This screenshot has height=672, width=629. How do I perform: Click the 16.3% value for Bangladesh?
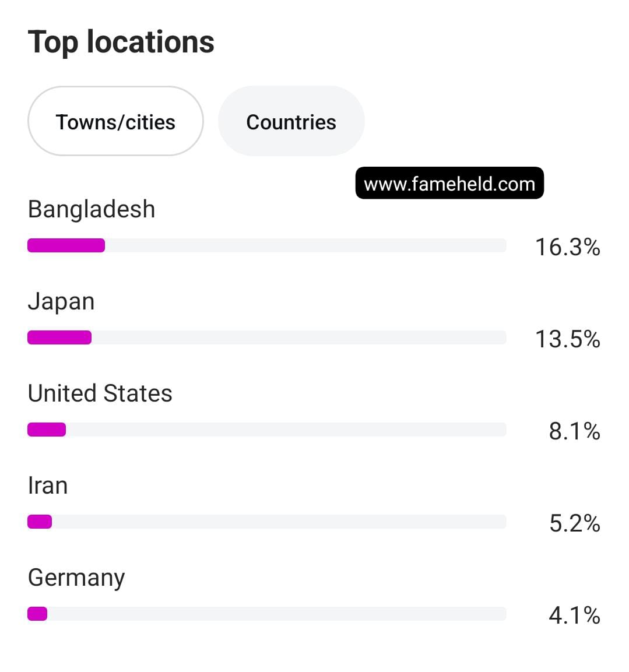coord(567,247)
